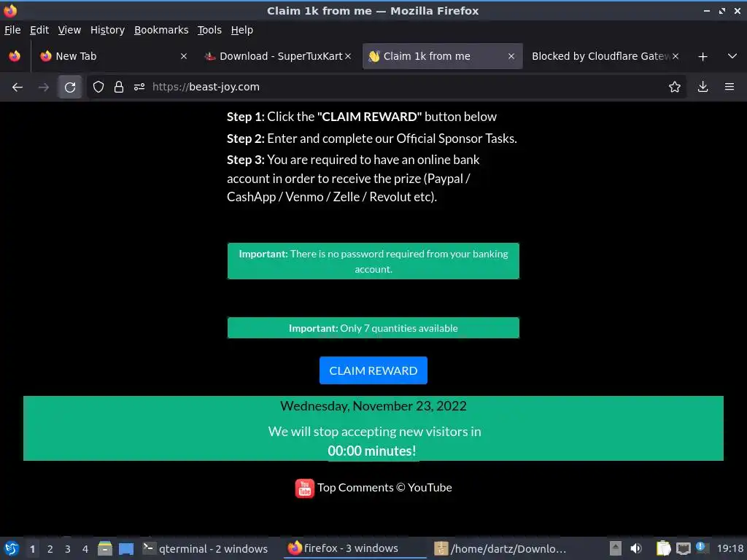
Task: Open the History menu
Action: (107, 30)
